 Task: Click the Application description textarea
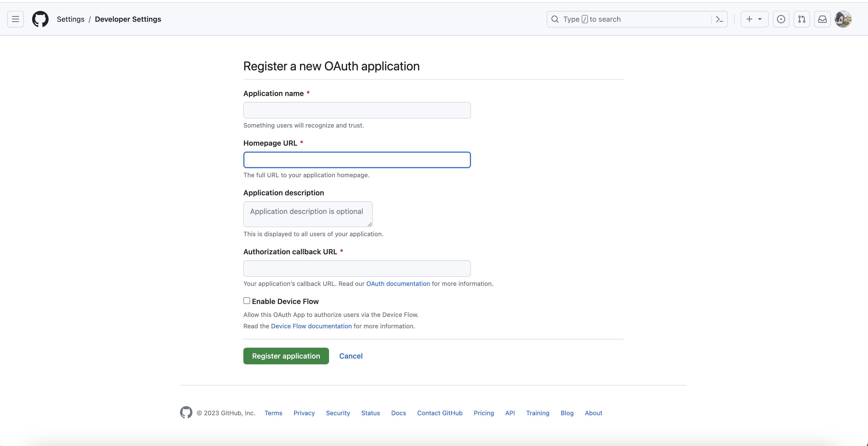click(x=308, y=214)
